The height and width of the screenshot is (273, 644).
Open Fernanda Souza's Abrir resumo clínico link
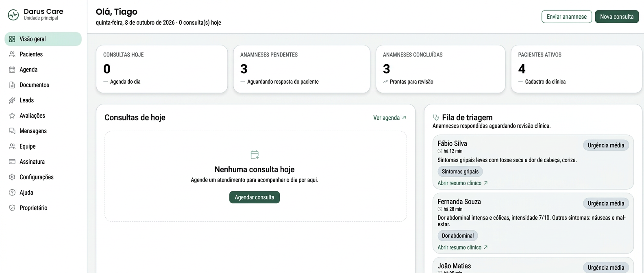click(x=463, y=247)
